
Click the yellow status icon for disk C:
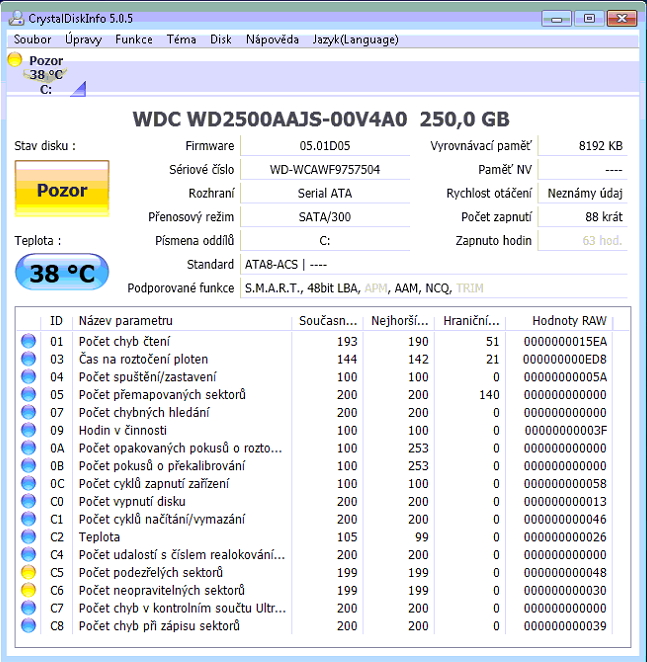(14, 60)
